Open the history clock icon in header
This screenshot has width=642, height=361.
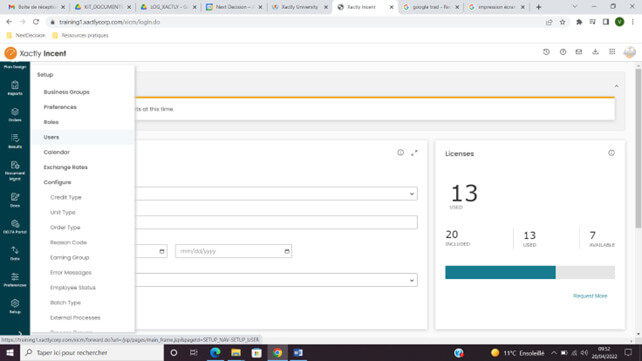546,52
